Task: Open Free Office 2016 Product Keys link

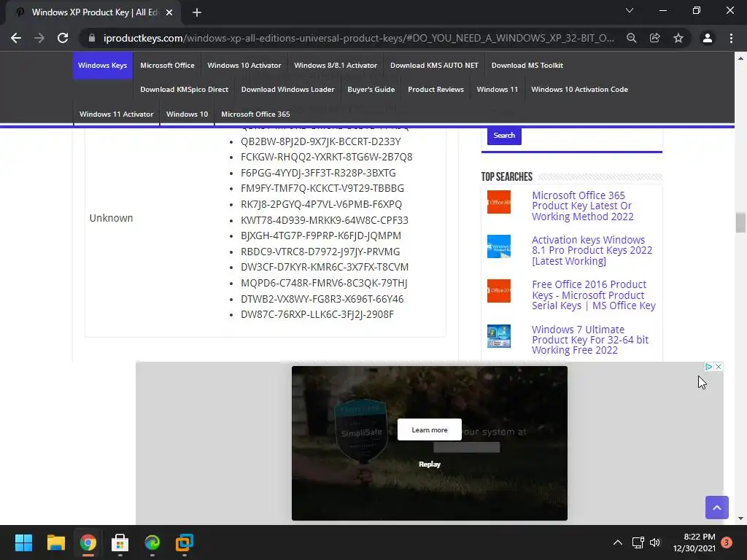Action: (594, 295)
